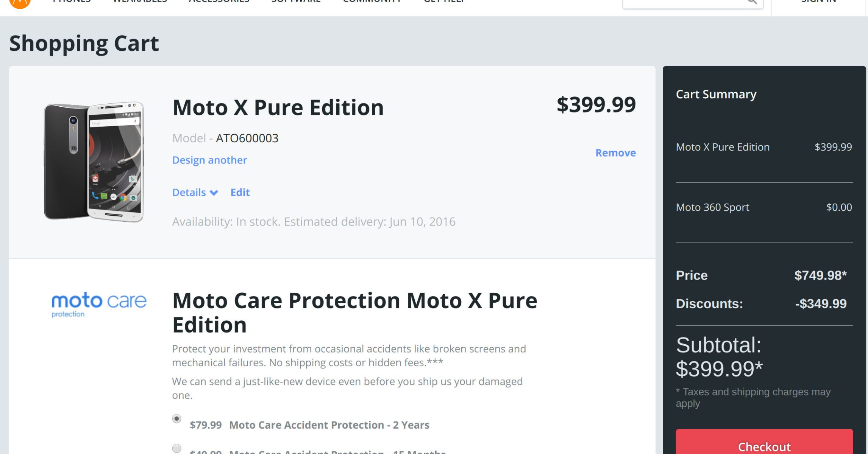
Task: Open the Wearables navigation menu
Action: (x=140, y=2)
